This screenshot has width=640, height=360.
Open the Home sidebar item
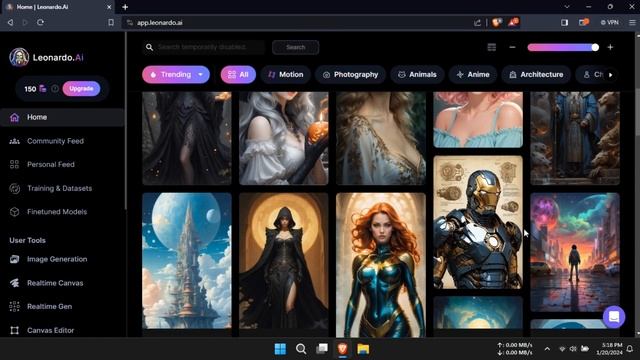point(62,117)
